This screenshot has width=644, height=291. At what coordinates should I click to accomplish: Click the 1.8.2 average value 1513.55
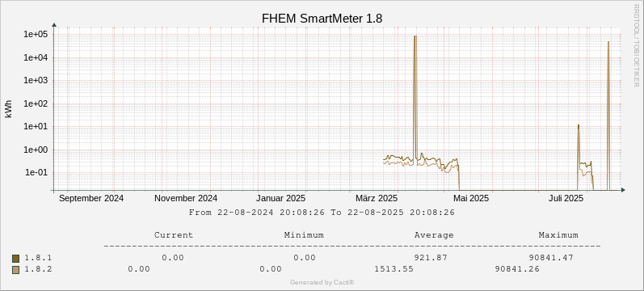tap(394, 269)
